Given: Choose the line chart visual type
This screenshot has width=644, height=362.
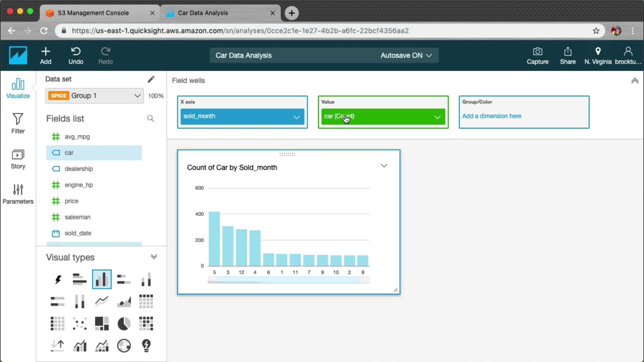Looking at the screenshot, I should tap(102, 301).
